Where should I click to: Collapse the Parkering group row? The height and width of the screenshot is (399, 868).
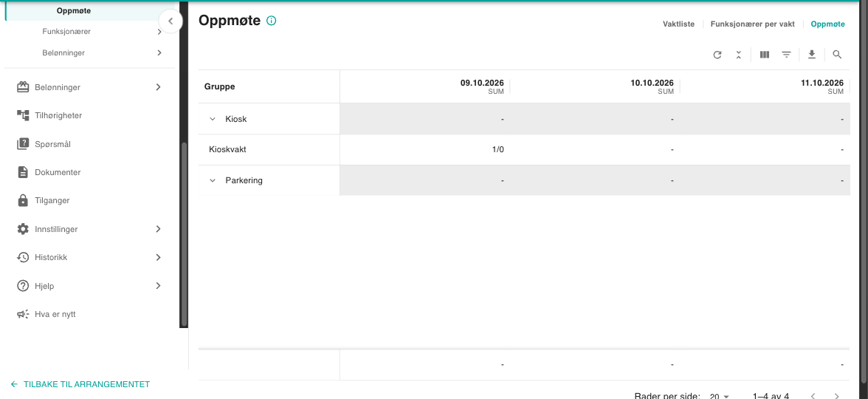coord(212,180)
